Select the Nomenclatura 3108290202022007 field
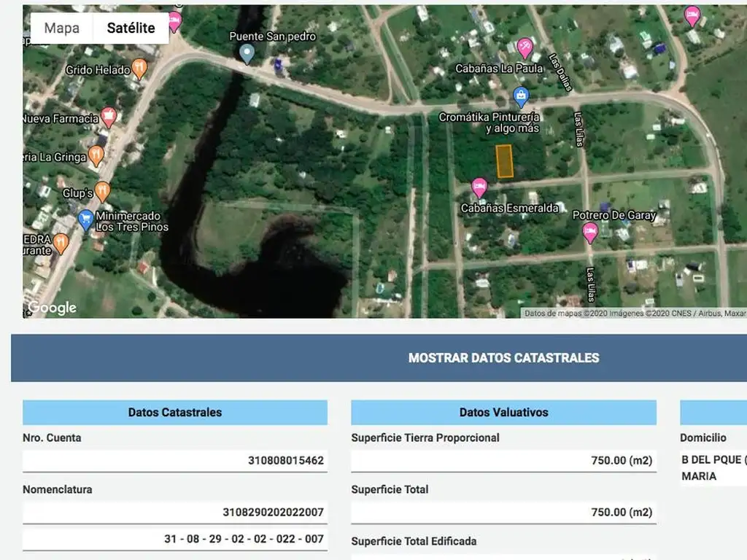Screen dimensions: 747x560 coord(174,513)
